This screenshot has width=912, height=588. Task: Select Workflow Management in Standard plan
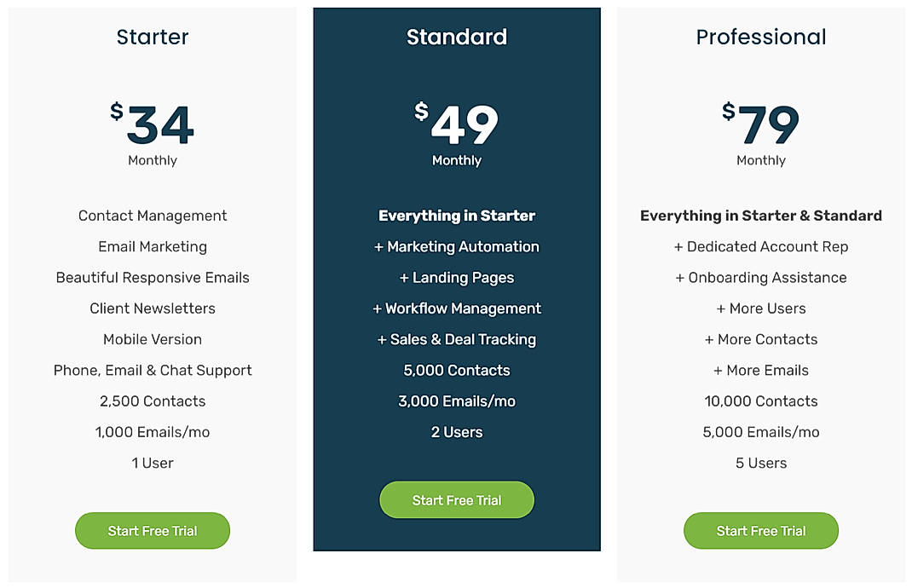457,308
